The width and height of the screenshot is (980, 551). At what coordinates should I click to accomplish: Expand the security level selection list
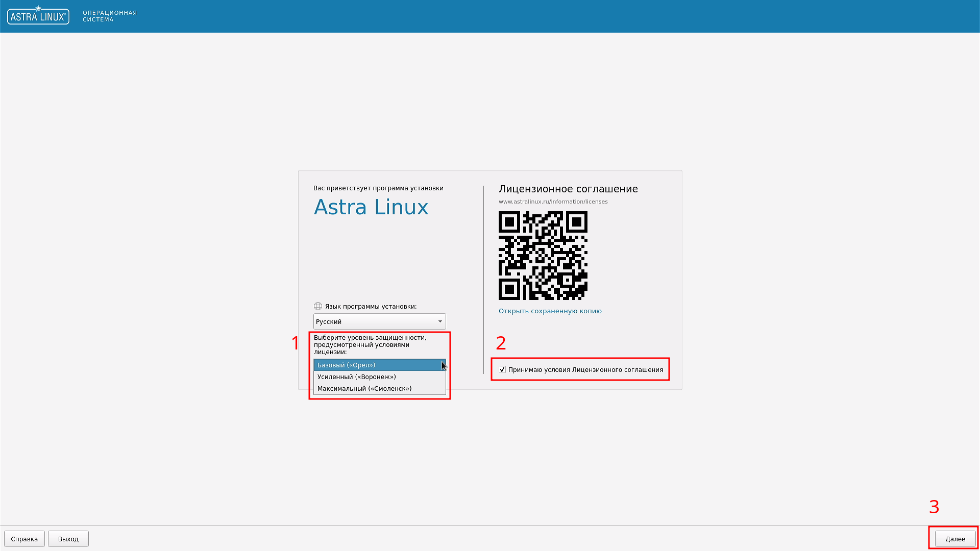click(x=379, y=365)
